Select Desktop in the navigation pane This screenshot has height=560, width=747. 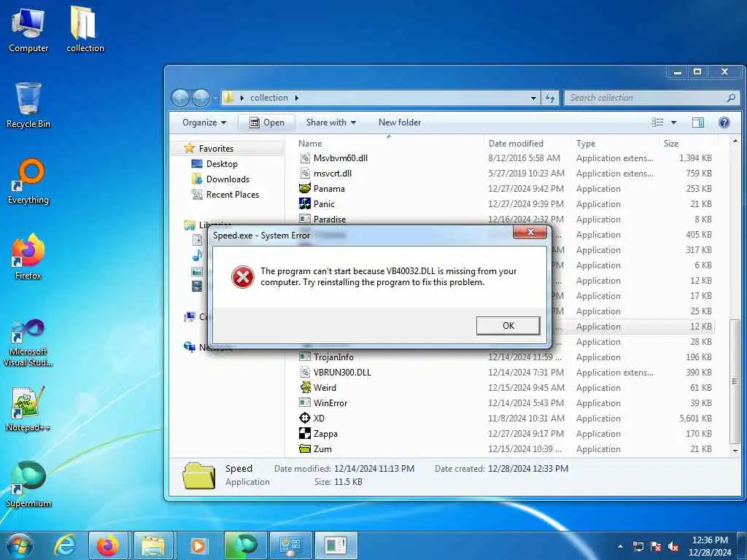pyautogui.click(x=222, y=164)
